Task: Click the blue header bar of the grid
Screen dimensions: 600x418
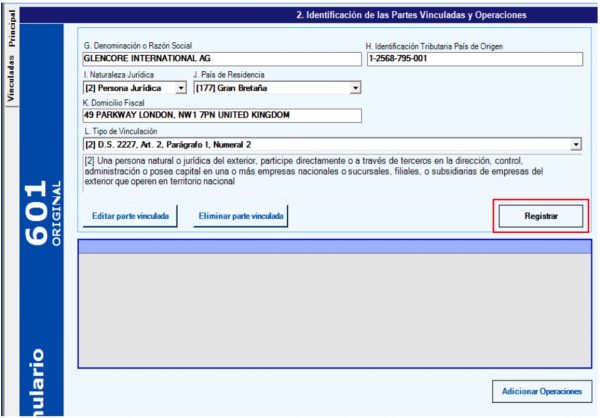Action: pos(334,246)
